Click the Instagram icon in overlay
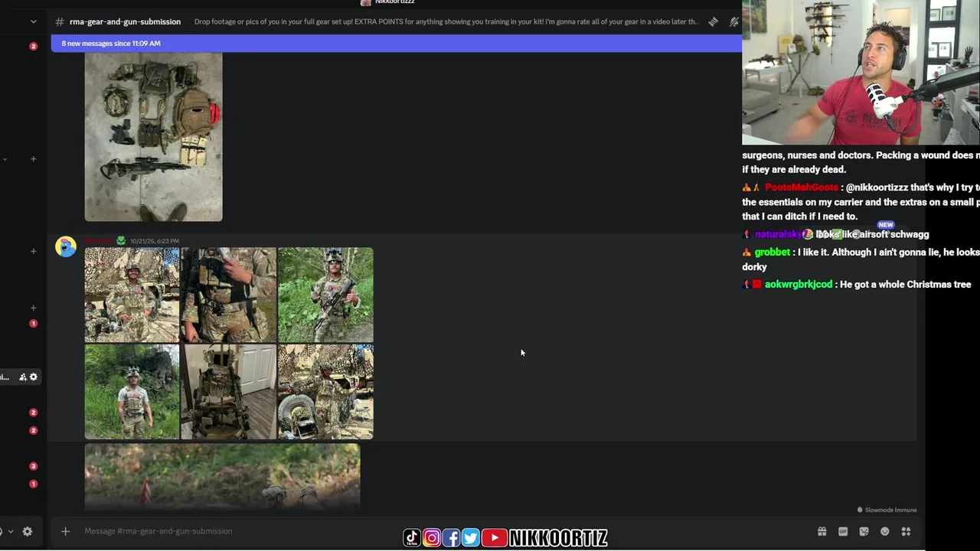The height and width of the screenshot is (551, 980). (432, 538)
